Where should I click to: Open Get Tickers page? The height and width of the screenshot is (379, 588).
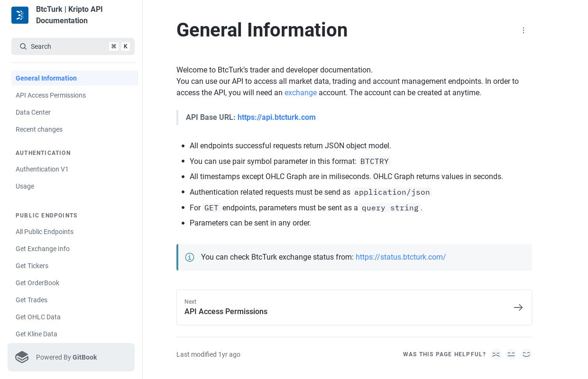click(75, 266)
